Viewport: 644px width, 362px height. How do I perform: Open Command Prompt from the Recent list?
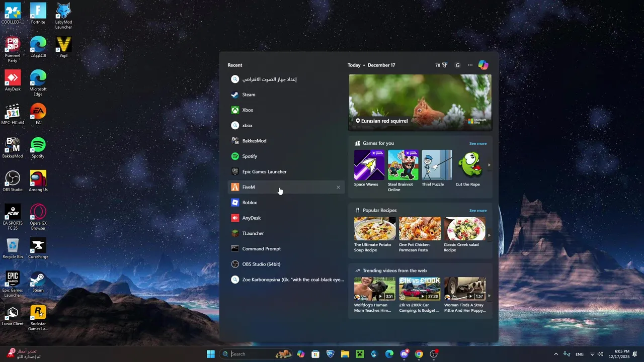click(286, 249)
